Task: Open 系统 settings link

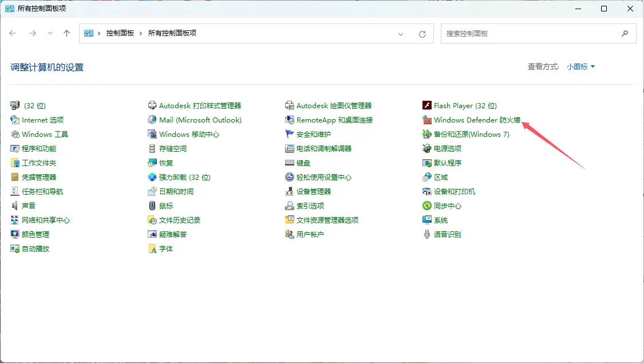Action: tap(441, 220)
